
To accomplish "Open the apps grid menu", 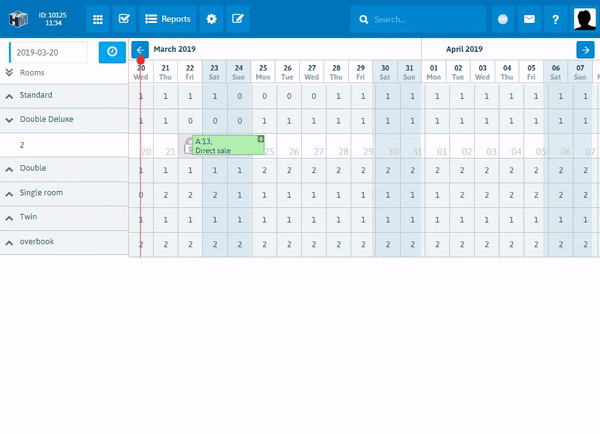I will tap(98, 19).
